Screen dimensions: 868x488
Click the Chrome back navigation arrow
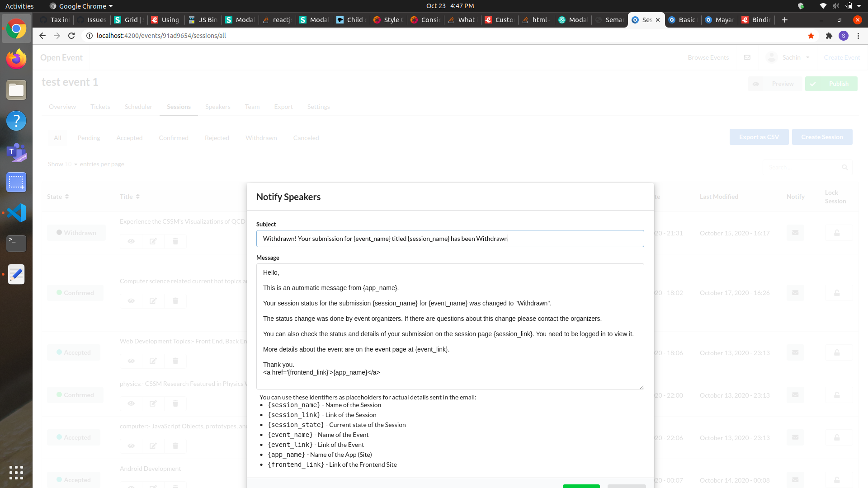point(42,36)
